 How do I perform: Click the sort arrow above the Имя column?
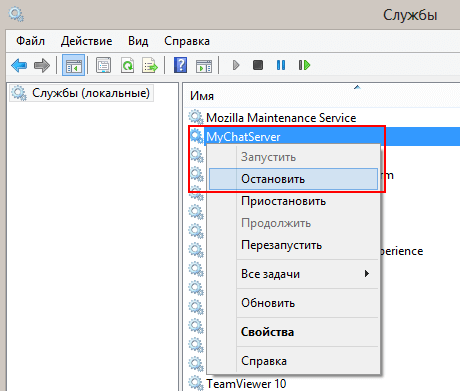pos(357,87)
